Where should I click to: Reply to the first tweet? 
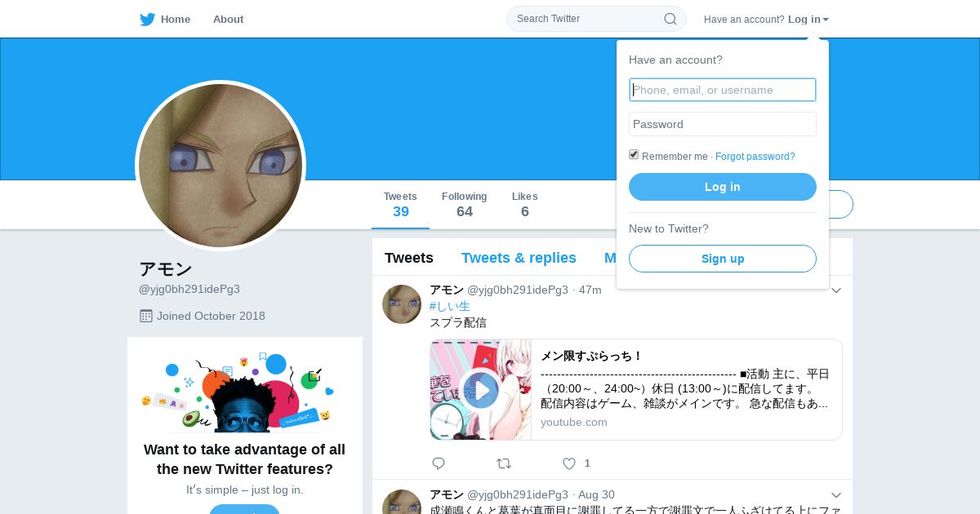click(439, 463)
